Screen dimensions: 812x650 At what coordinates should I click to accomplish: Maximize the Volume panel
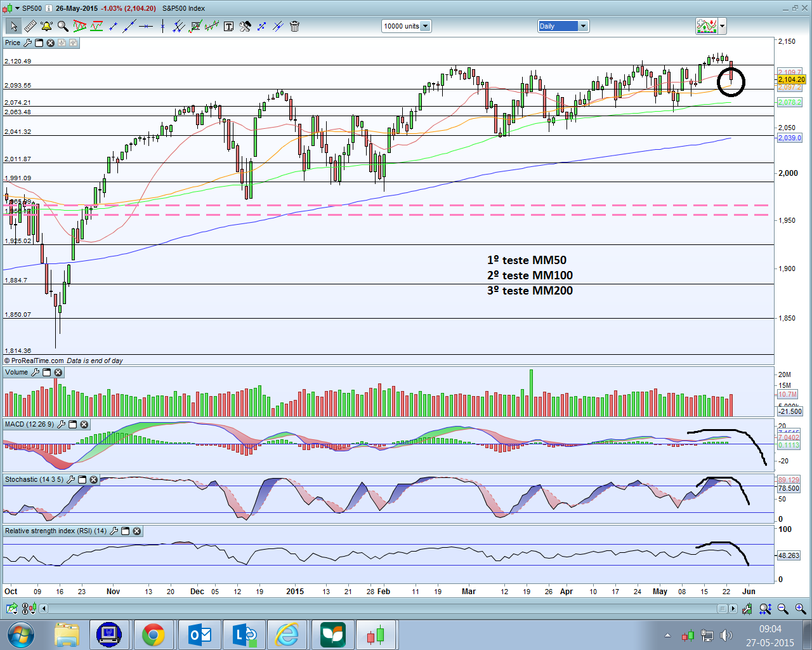(x=46, y=373)
